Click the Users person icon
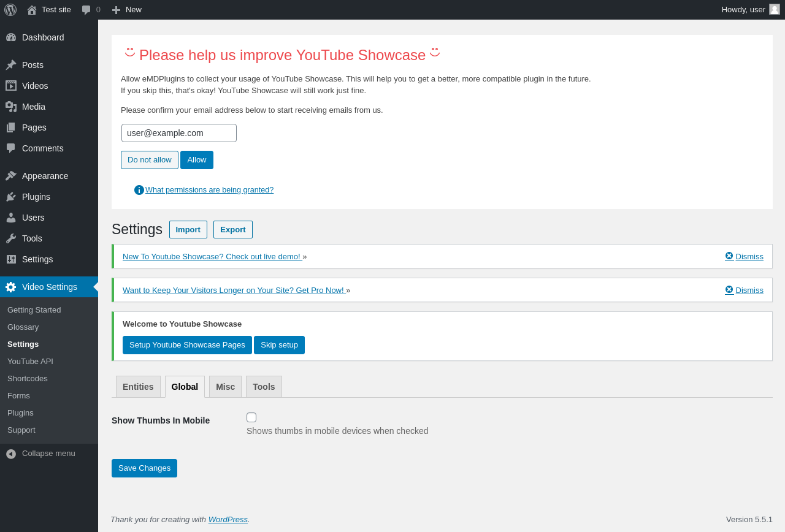 [11, 218]
